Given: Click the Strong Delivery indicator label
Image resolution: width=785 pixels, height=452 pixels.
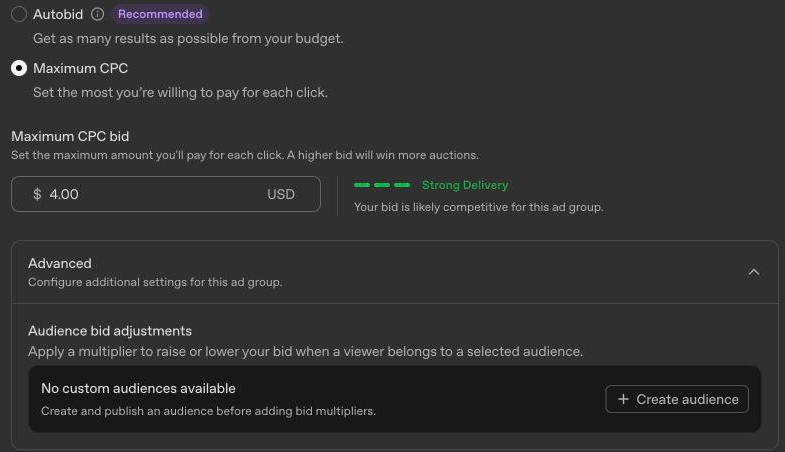Looking at the screenshot, I should 465,185.
